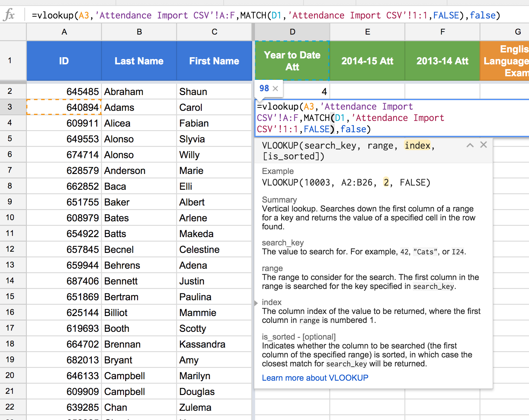
Task: Open Learn more about VLOOKUP link
Action: point(315,378)
